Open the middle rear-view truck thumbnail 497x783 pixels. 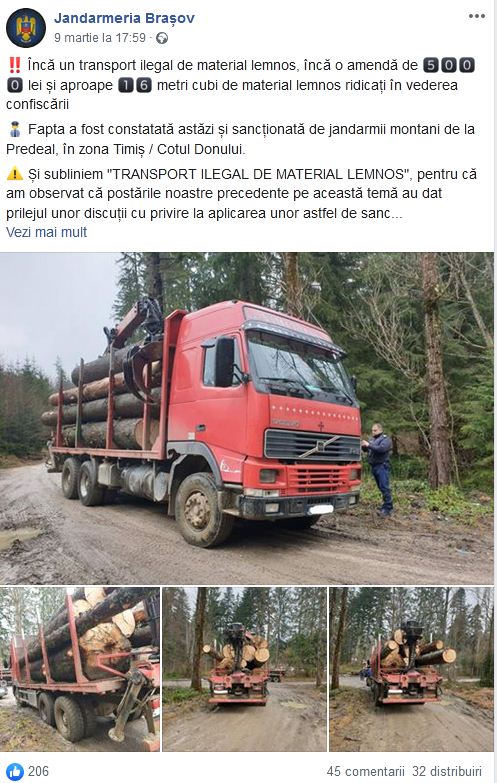click(245, 669)
